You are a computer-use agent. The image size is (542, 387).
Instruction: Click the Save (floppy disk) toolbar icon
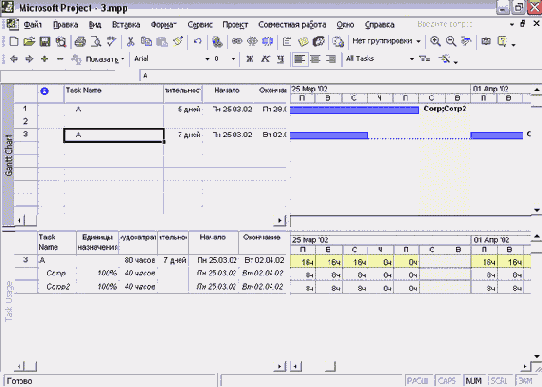[x=45, y=42]
